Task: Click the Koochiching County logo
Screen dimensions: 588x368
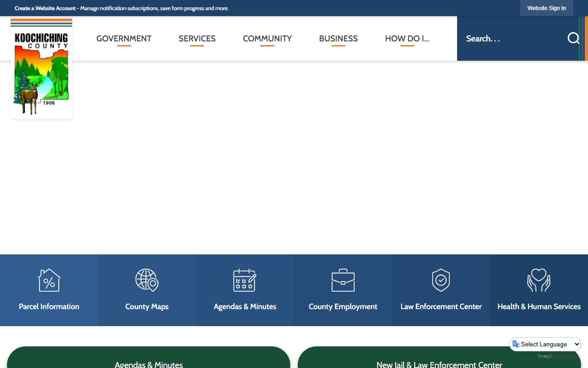Action: pos(41,68)
